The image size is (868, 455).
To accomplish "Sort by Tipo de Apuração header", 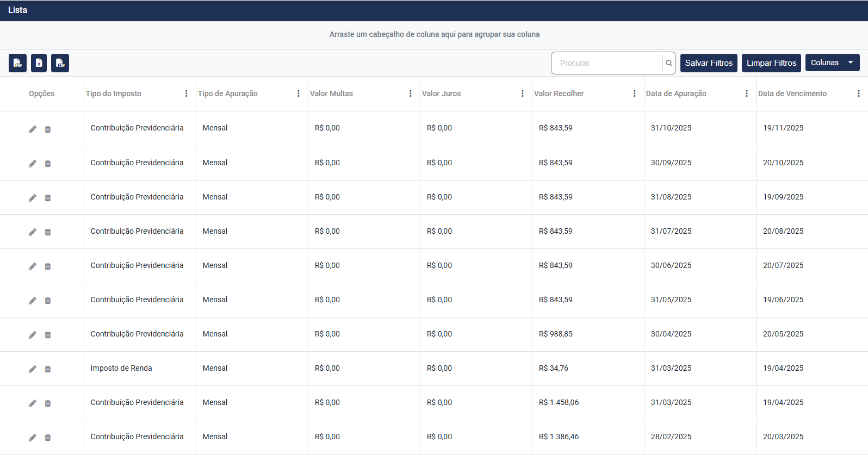I will [x=227, y=94].
